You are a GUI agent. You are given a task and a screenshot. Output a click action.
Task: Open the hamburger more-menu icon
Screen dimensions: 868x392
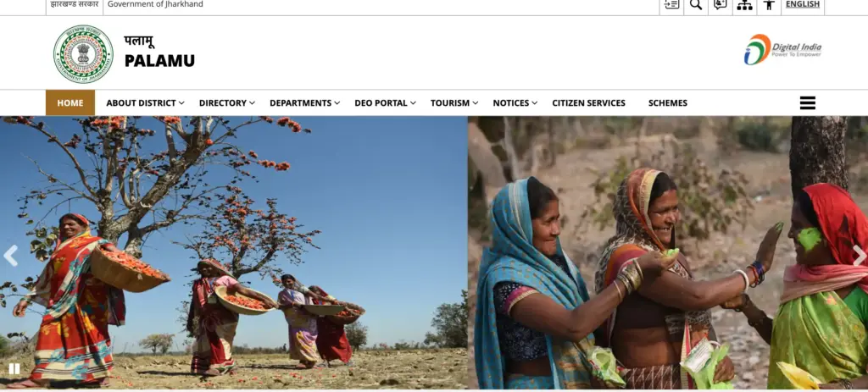click(x=808, y=102)
